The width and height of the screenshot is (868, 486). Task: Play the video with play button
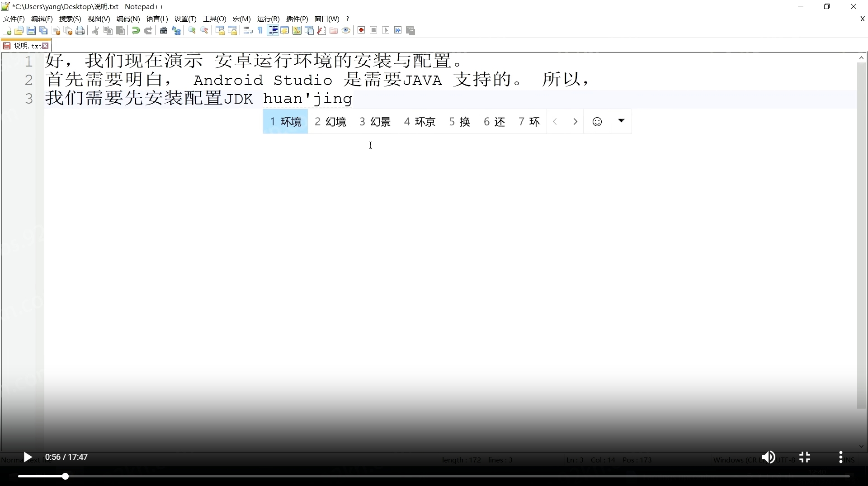pyautogui.click(x=28, y=457)
